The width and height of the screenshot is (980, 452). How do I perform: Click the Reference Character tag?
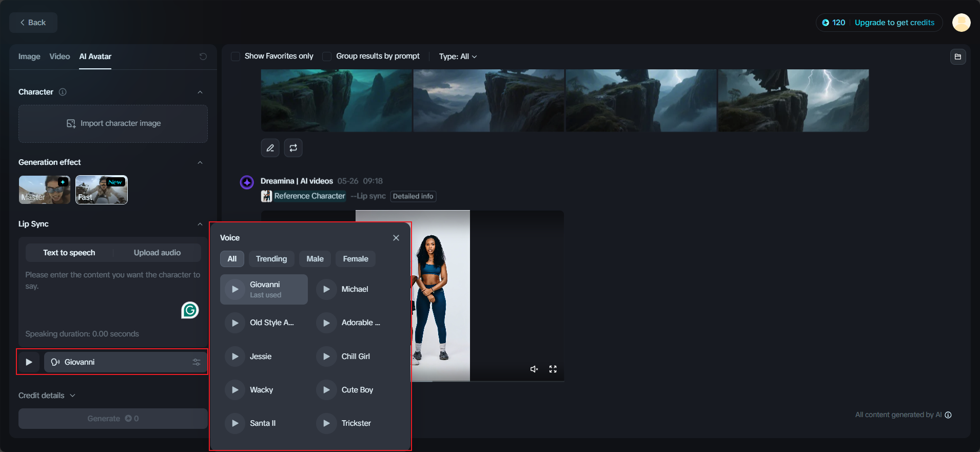(310, 196)
